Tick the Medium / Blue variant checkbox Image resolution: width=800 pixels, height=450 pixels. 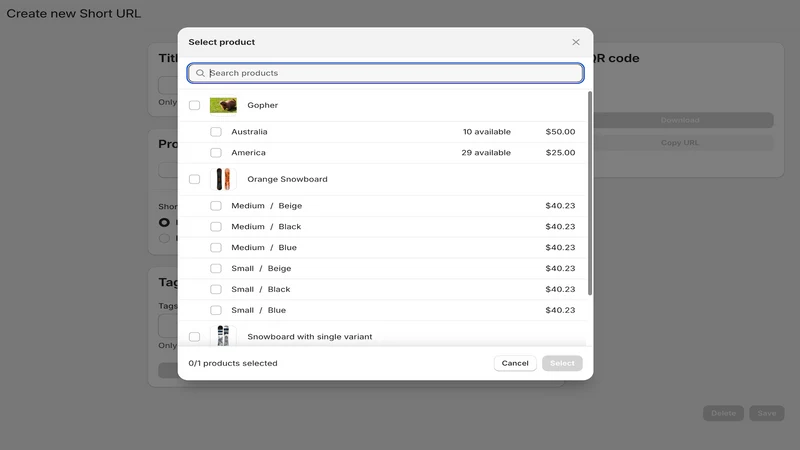[x=216, y=247]
